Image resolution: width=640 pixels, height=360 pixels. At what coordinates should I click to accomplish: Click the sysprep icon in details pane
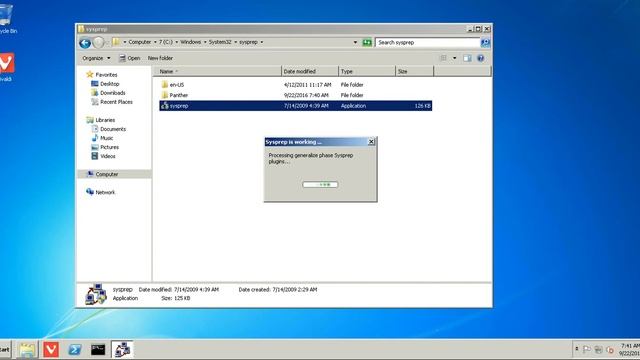tap(96, 294)
